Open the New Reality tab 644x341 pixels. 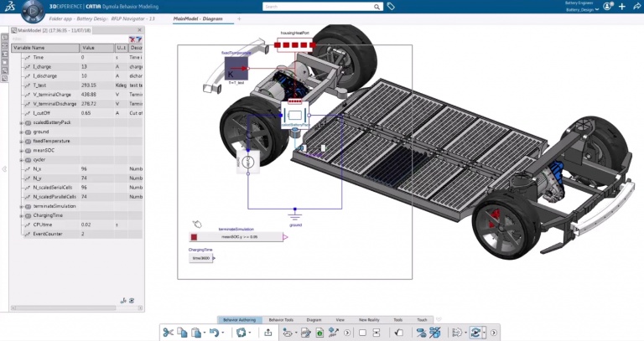[x=369, y=320]
